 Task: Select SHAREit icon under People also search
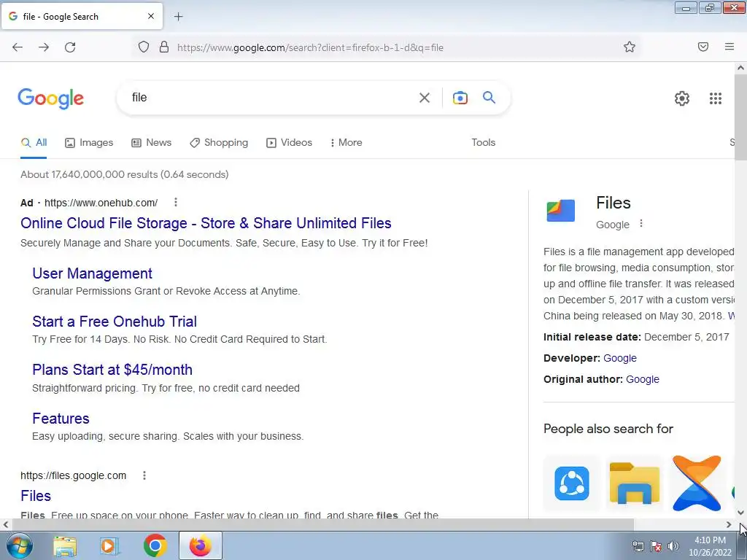pyautogui.click(x=572, y=483)
